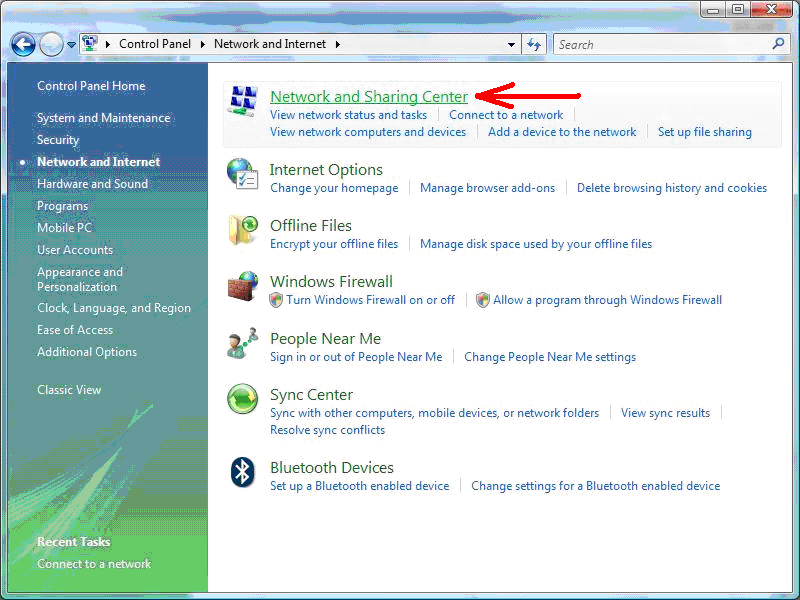Click Resolve sync conflicts
This screenshot has height=600, width=800.
[x=327, y=430]
